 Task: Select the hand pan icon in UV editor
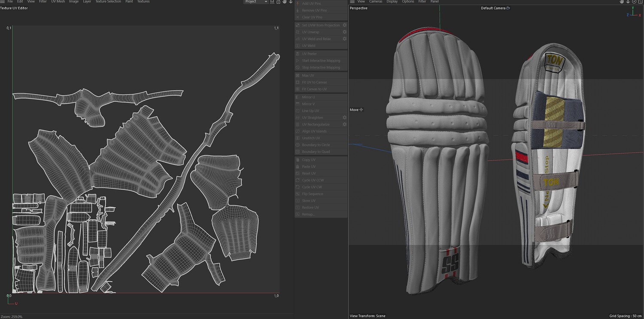pos(284,2)
